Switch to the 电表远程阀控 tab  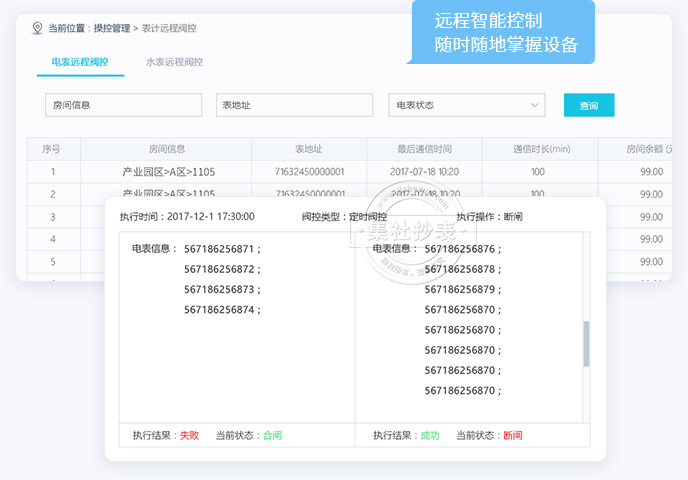80,62
